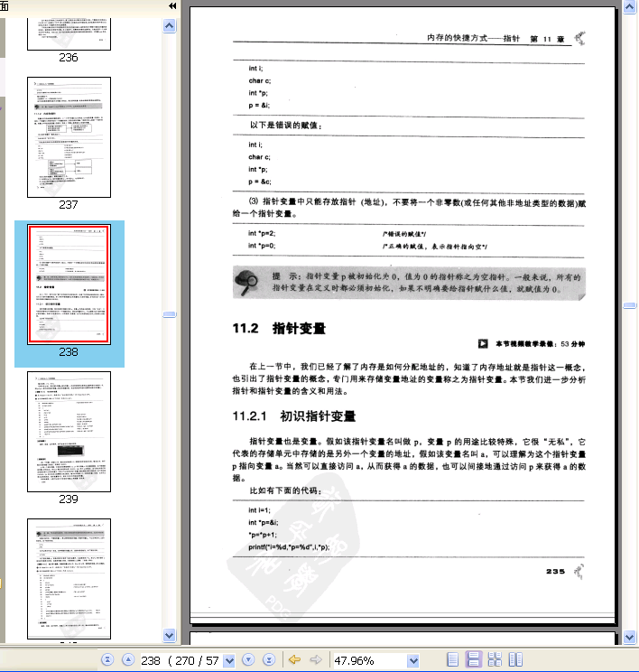The image size is (639, 672).
Task: Switch to continuous facing layout
Action: coord(495,659)
